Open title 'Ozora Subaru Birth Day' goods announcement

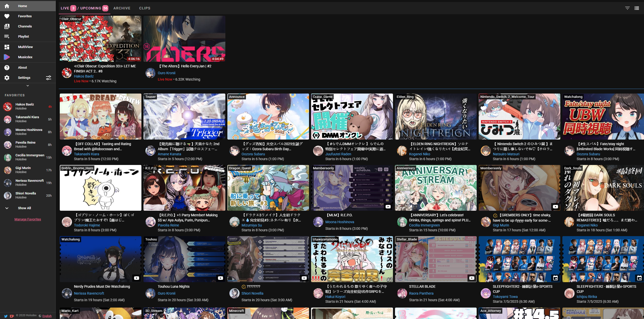pos(272,146)
